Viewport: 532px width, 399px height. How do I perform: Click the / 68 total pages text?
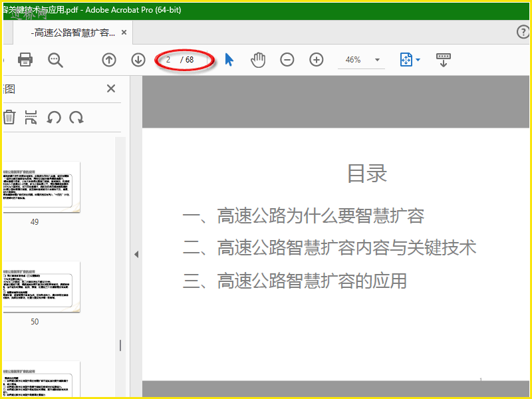coord(187,60)
